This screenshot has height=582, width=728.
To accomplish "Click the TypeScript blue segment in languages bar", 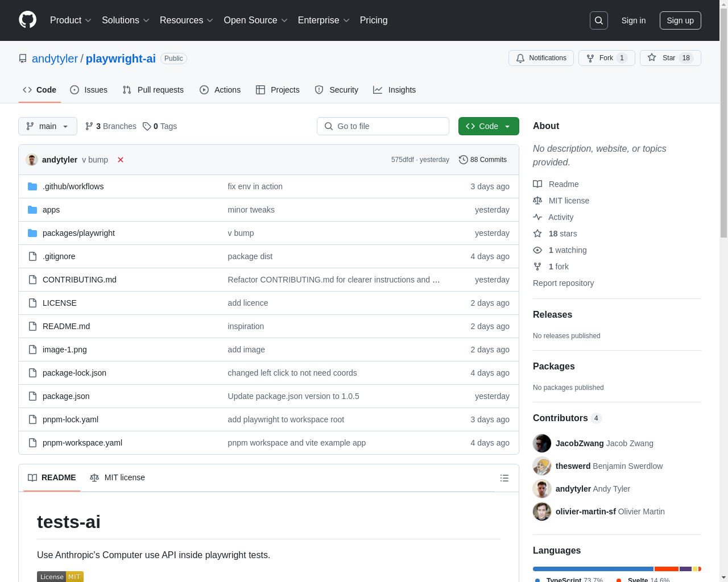I will (x=593, y=569).
